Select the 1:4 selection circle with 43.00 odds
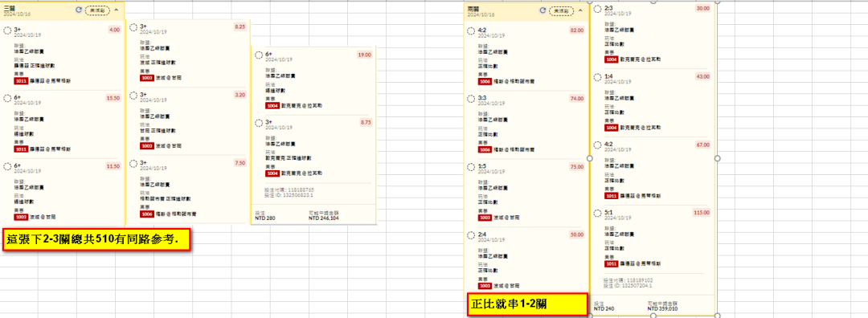The image size is (868, 318). (x=597, y=77)
